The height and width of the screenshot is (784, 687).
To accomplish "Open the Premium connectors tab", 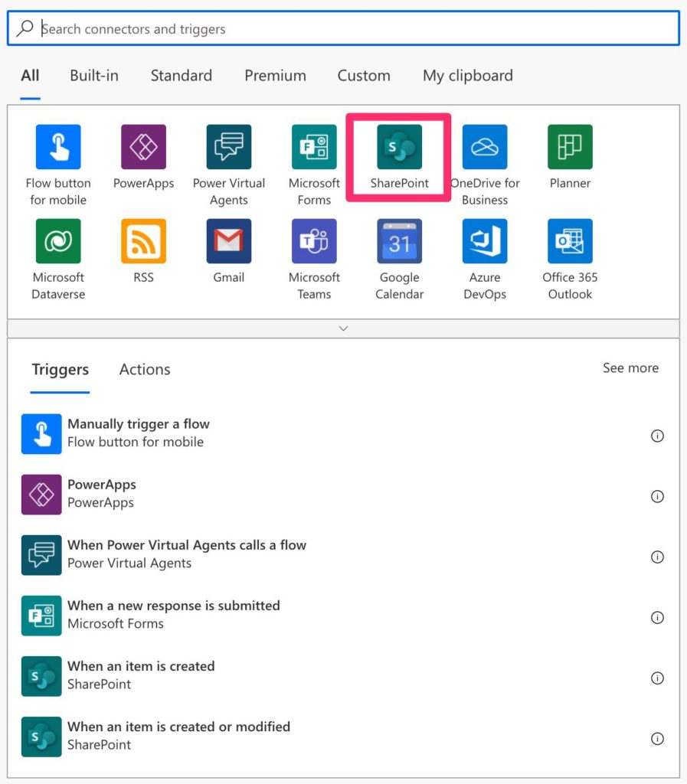I will click(x=275, y=75).
